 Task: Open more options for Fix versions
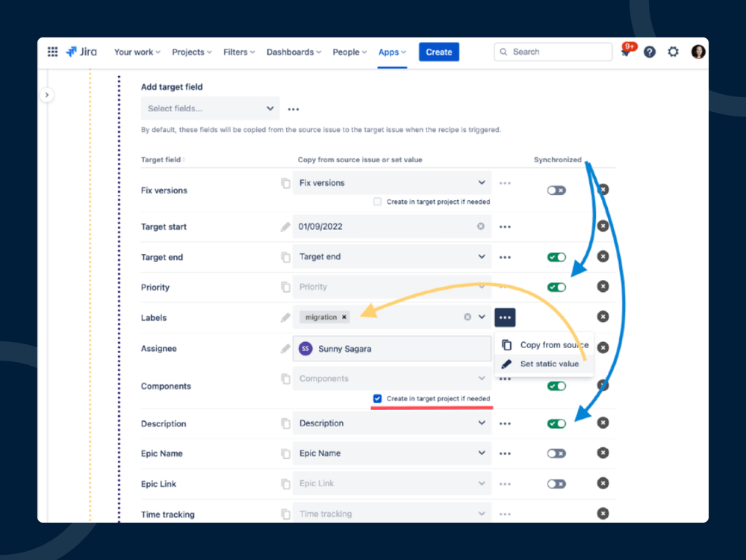coord(505,183)
